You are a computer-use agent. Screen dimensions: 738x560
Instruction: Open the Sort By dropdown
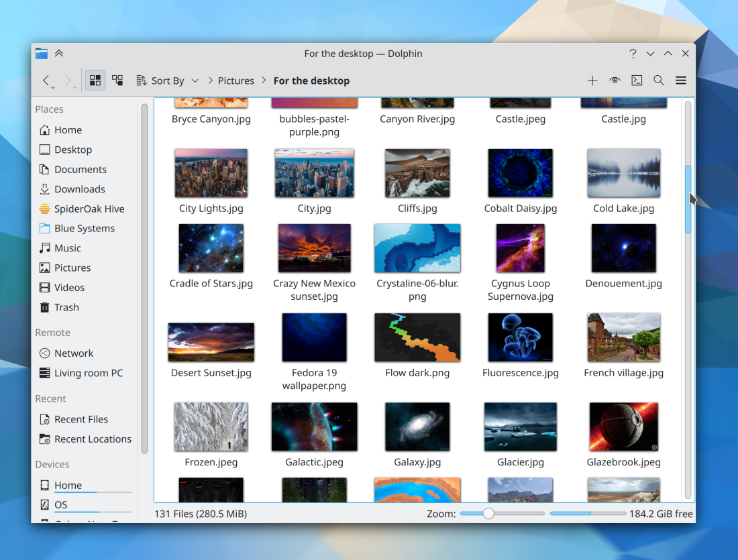point(168,80)
